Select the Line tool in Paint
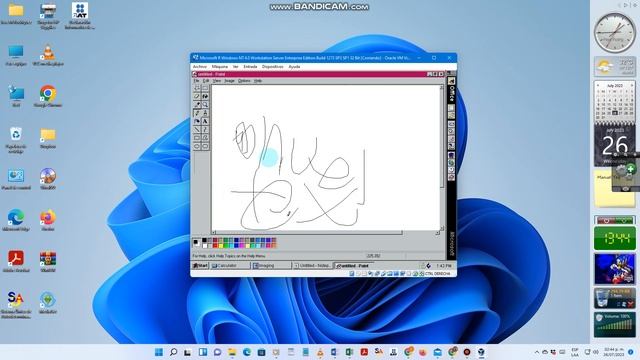The image size is (640, 360). [x=197, y=129]
